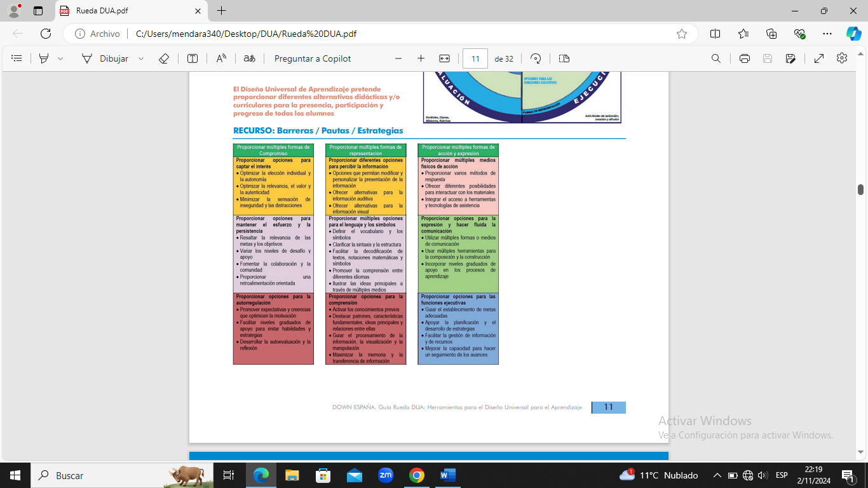
Task: Select the highlighter tool
Action: coord(44,58)
